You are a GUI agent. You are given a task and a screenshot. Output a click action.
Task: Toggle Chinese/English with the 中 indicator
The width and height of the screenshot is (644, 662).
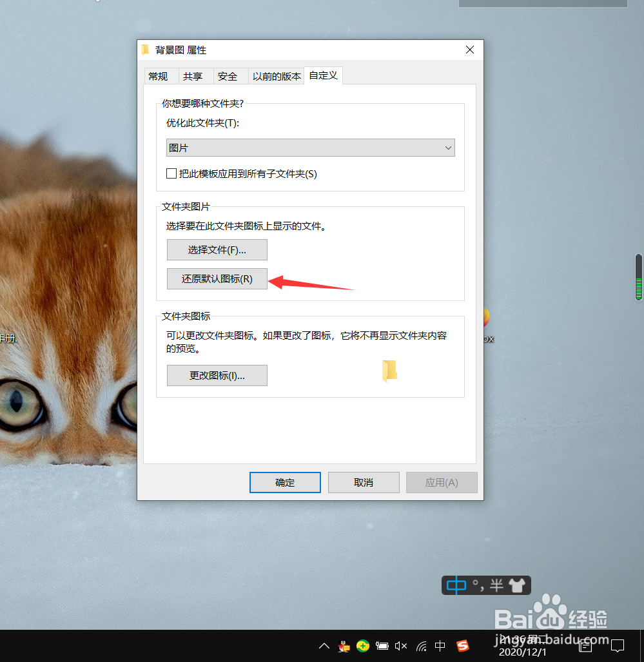tap(456, 585)
